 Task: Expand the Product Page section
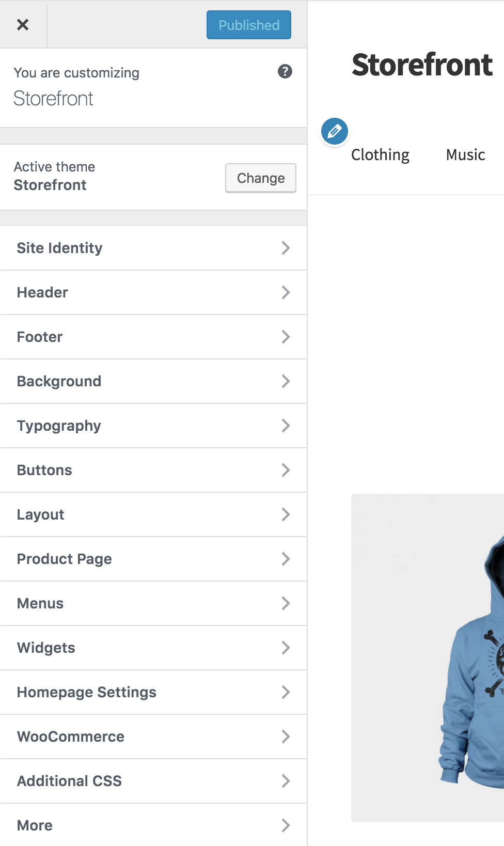(154, 559)
